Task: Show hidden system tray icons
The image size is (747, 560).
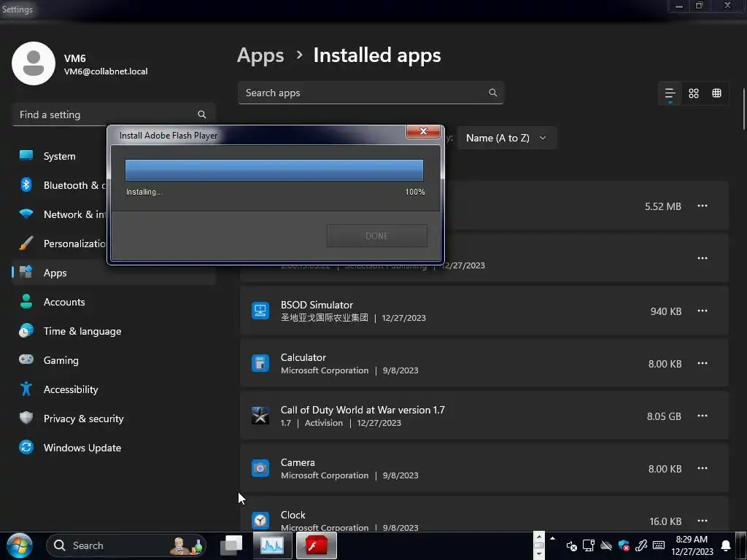Action: (x=553, y=539)
